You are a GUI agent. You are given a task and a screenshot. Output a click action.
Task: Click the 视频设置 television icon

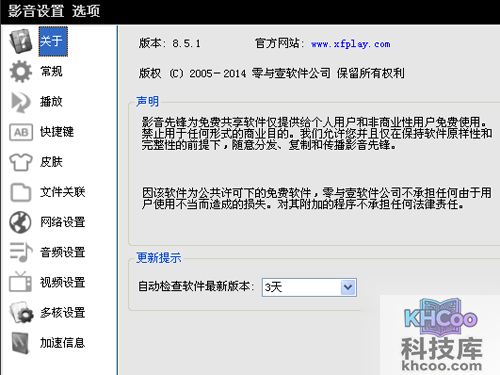(20, 282)
